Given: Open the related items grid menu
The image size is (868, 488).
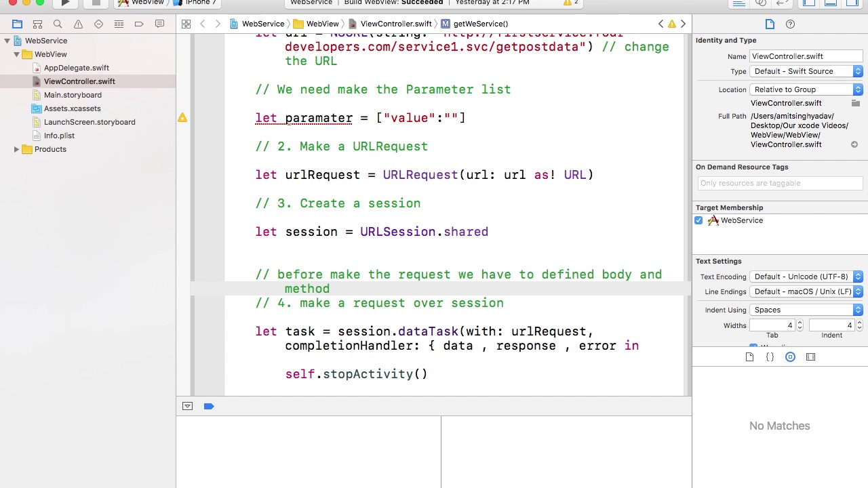Looking at the screenshot, I should tap(186, 24).
